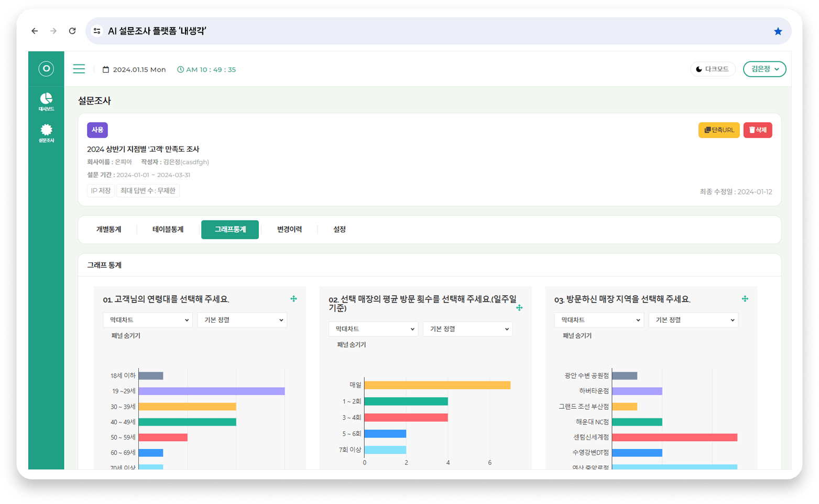Screen dimensions: 819x504
Task: Click the orange 매일 bar
Action: click(438, 385)
